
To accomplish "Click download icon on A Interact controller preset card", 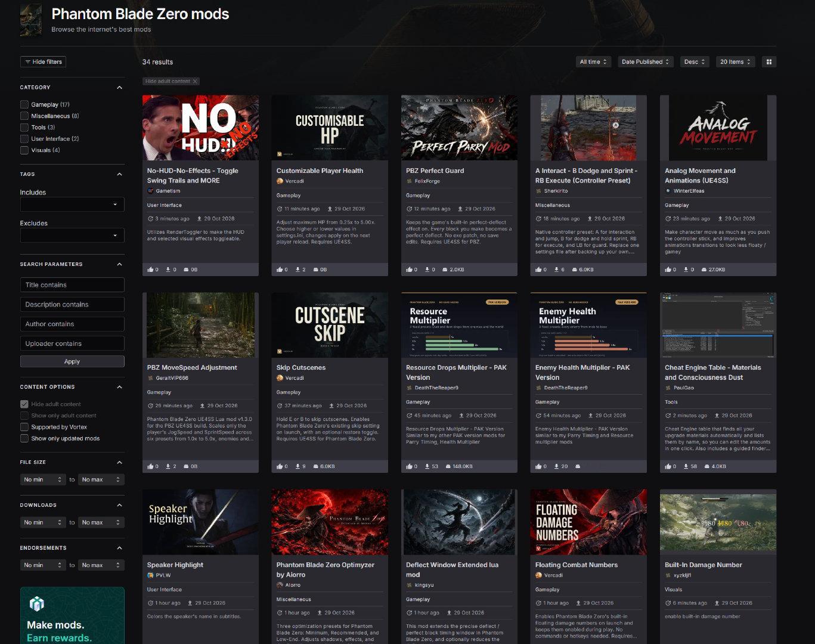I will tap(556, 270).
